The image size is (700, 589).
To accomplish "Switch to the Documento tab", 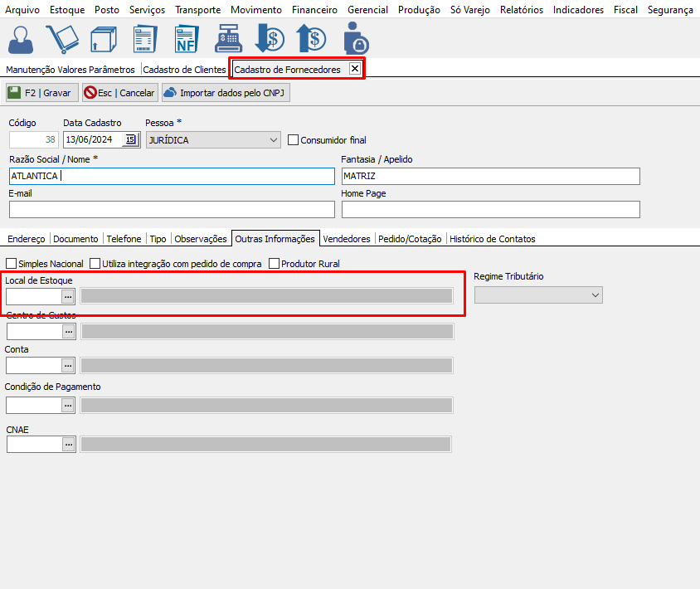I will coord(75,239).
